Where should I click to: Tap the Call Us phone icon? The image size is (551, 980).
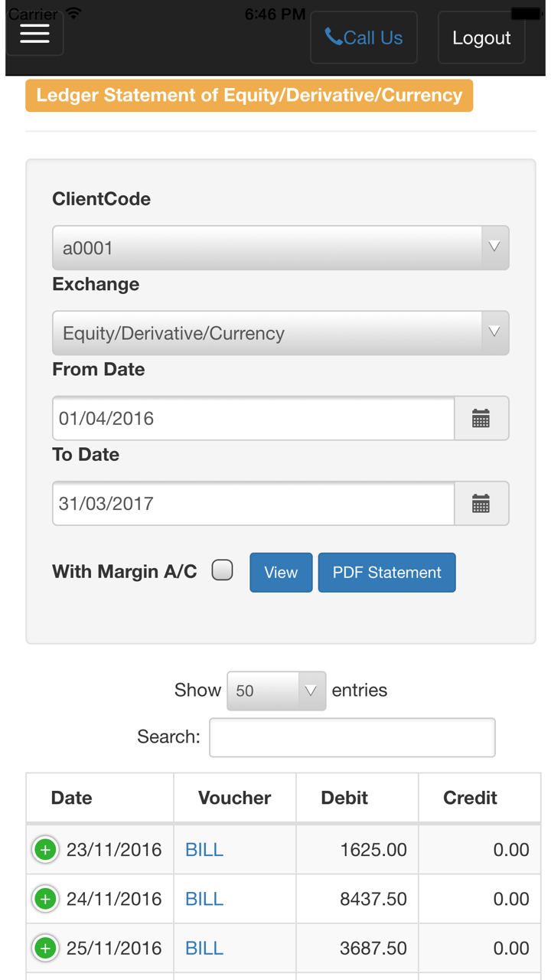pos(334,37)
